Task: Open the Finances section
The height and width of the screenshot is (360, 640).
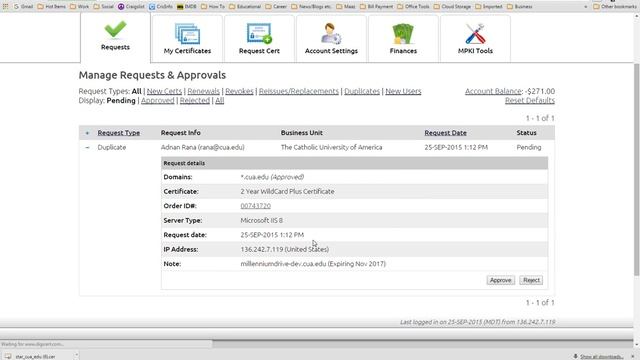Action: click(x=403, y=39)
